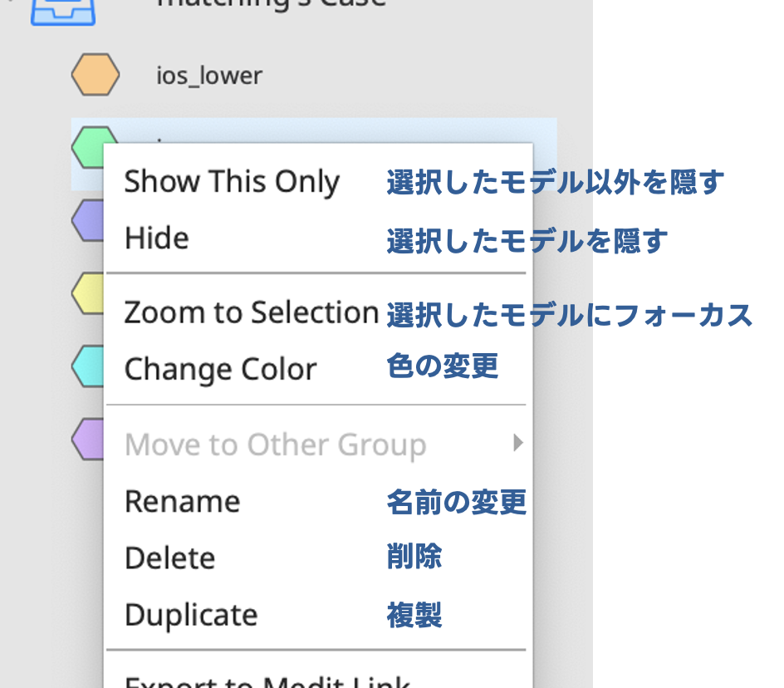Click the purple-blue hexagon model icon
Screen dimensions: 784x688
click(x=88, y=220)
